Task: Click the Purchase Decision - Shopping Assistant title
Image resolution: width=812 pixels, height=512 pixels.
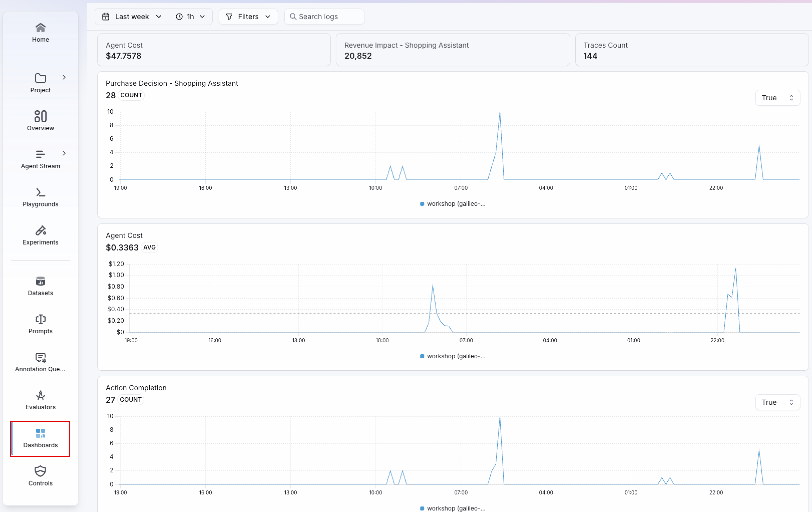Action: [x=172, y=83]
